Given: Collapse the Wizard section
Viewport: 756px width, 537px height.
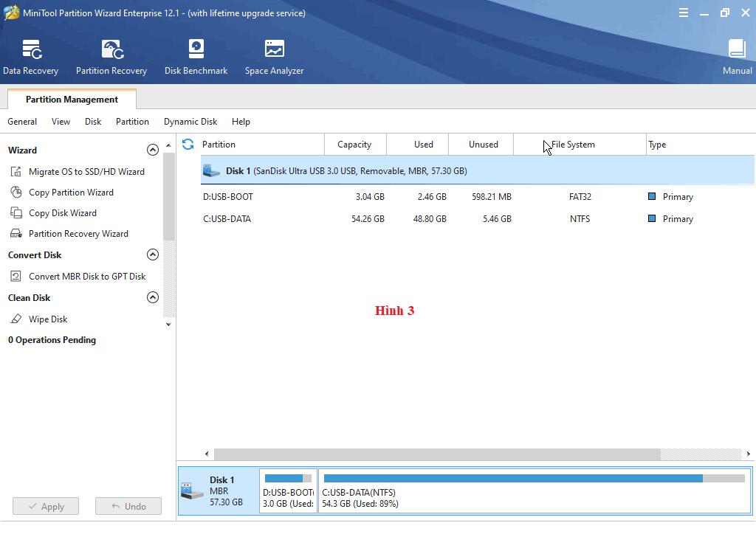Looking at the screenshot, I should pos(153,150).
